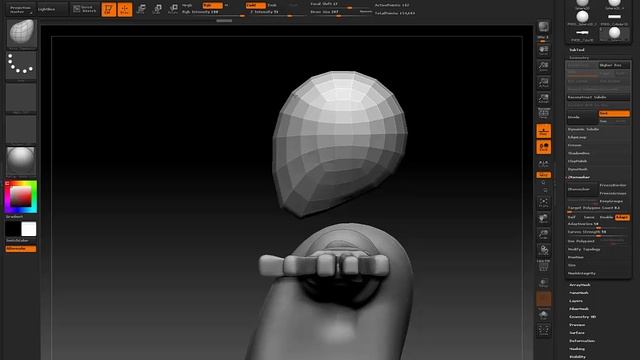Image resolution: width=640 pixels, height=360 pixels.
Task: Click the Move view icon in right shelf
Action: tap(543, 219)
